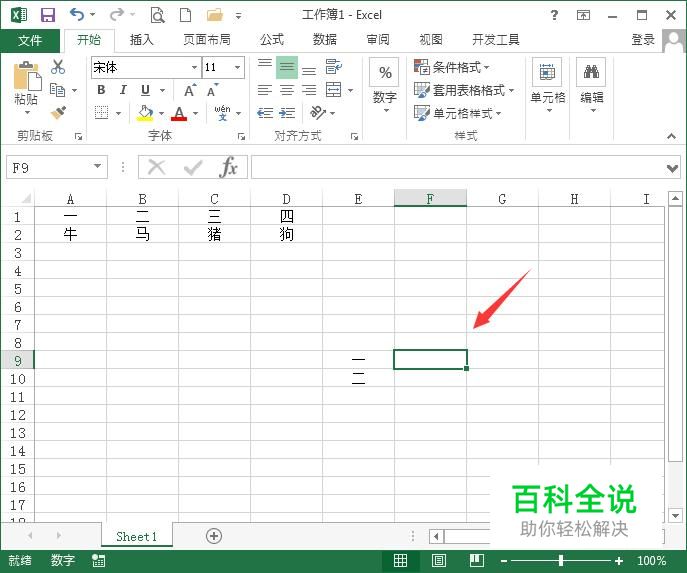687x573 pixels.
Task: Toggle Underline formatting
Action: coord(145,90)
